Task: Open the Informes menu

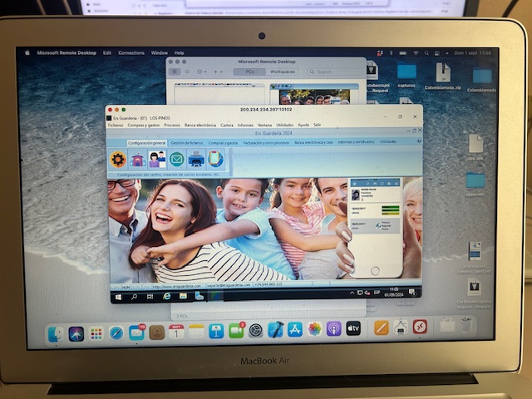Action: pyautogui.click(x=245, y=125)
